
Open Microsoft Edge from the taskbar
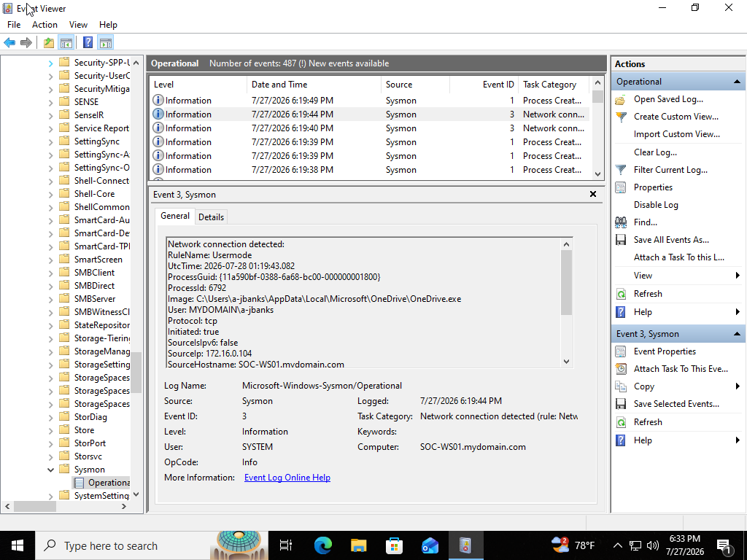pos(323,545)
